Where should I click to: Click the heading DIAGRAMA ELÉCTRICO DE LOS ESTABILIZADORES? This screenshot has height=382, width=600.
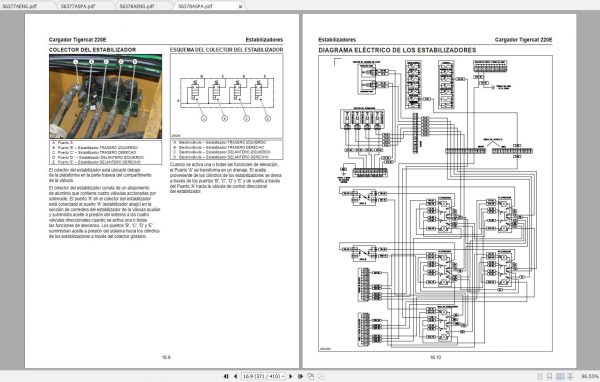(397, 50)
